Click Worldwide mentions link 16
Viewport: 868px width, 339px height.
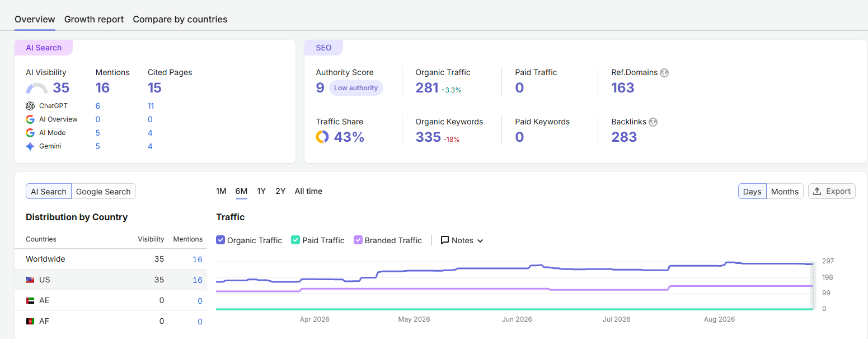[x=198, y=259]
